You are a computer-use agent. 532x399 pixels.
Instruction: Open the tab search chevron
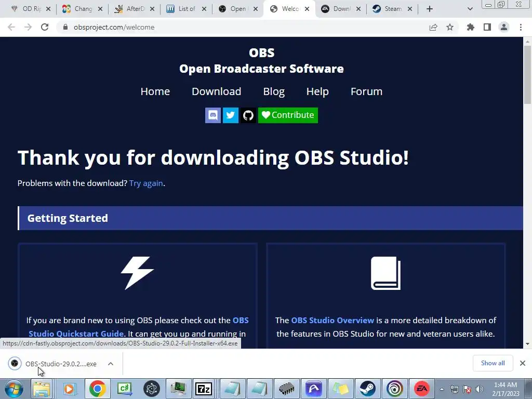[470, 9]
